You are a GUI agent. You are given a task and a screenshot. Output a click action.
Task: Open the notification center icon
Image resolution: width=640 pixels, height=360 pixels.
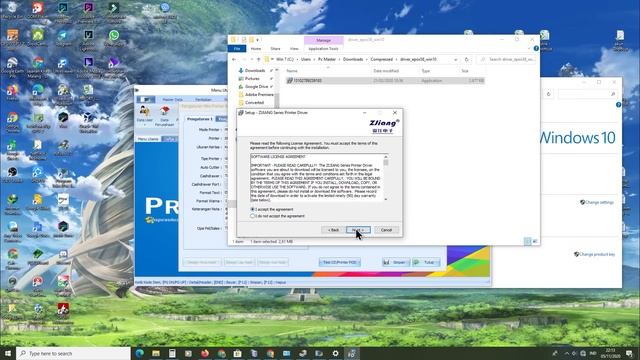pyautogui.click(x=629, y=353)
